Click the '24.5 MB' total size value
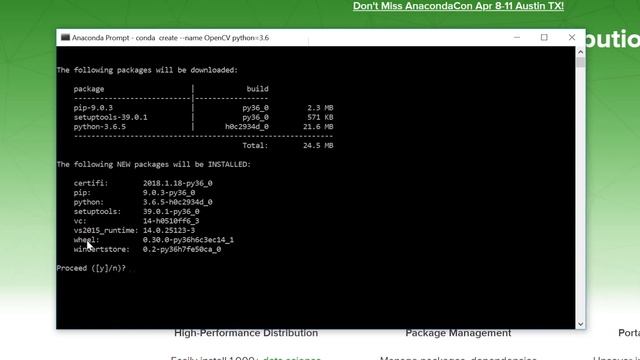This screenshot has width=640, height=360. [x=318, y=145]
